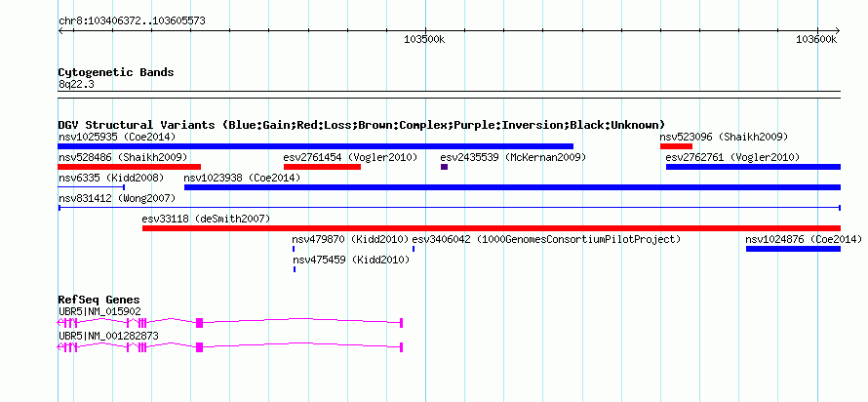Image resolution: width=868 pixels, height=402 pixels.
Task: Click the chr8:103406372..103605573 coordinate label
Action: click(132, 21)
